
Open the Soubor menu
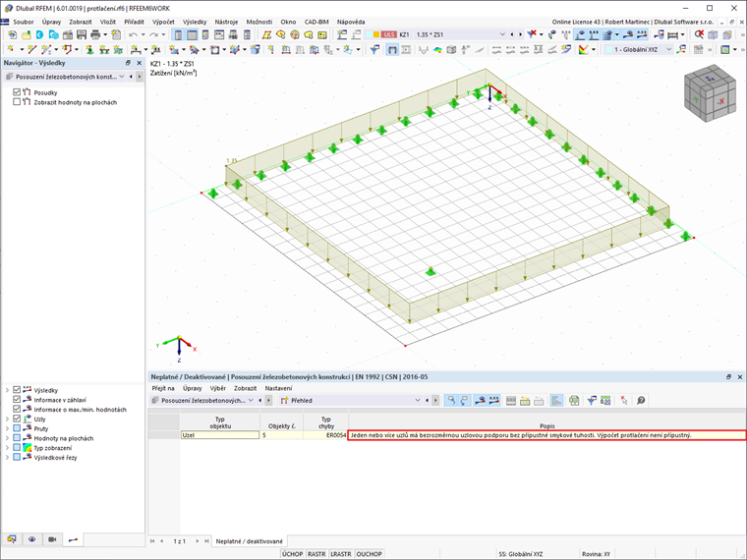pos(24,22)
